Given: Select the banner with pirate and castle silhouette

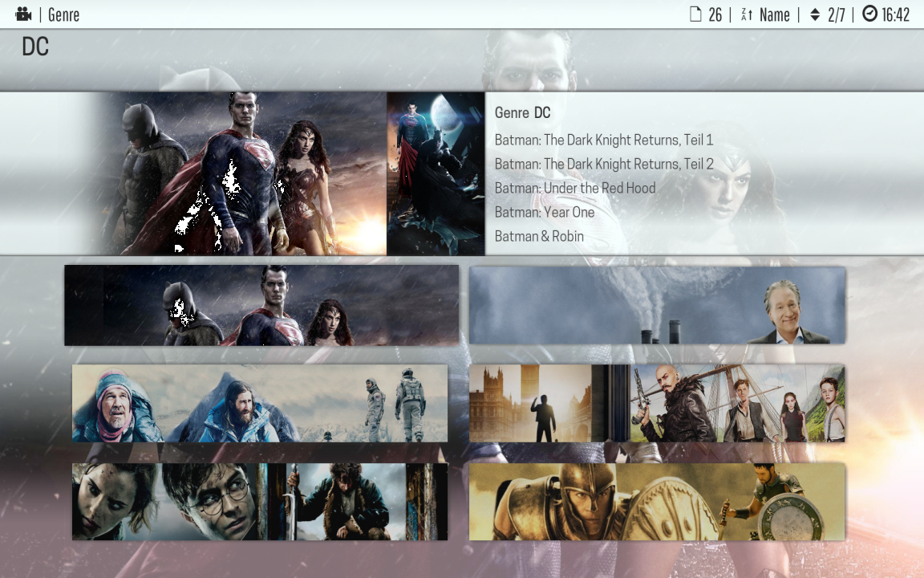Looking at the screenshot, I should click(657, 404).
